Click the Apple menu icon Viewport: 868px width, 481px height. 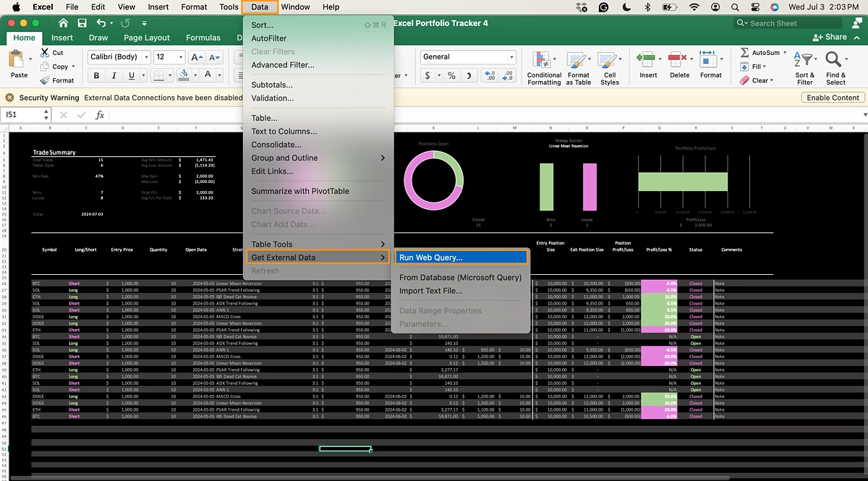pos(16,7)
